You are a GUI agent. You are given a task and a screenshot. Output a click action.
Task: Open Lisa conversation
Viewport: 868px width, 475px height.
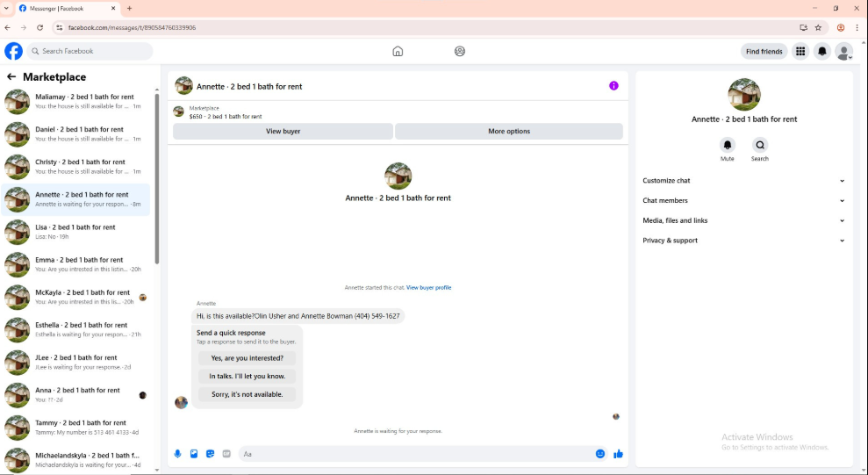coord(75,233)
